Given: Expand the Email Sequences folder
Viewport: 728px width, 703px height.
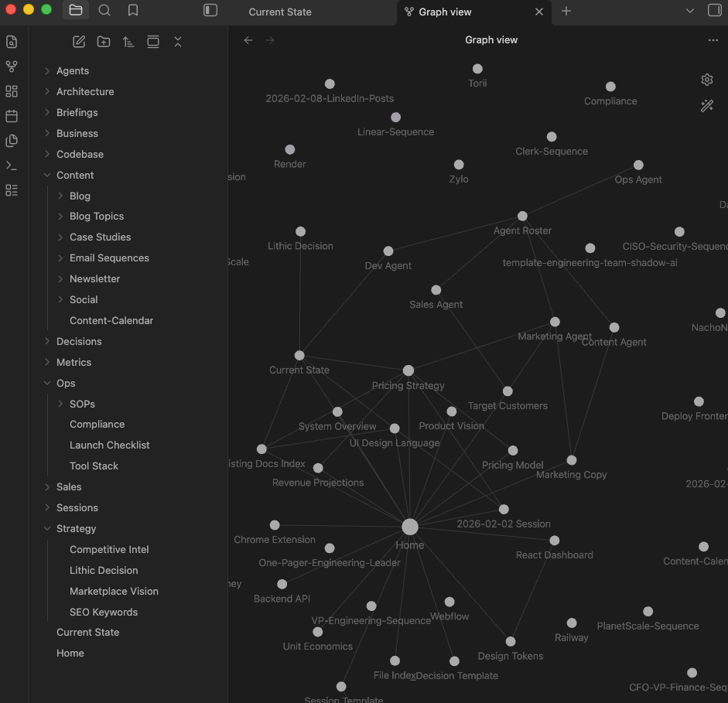Looking at the screenshot, I should coord(109,258).
